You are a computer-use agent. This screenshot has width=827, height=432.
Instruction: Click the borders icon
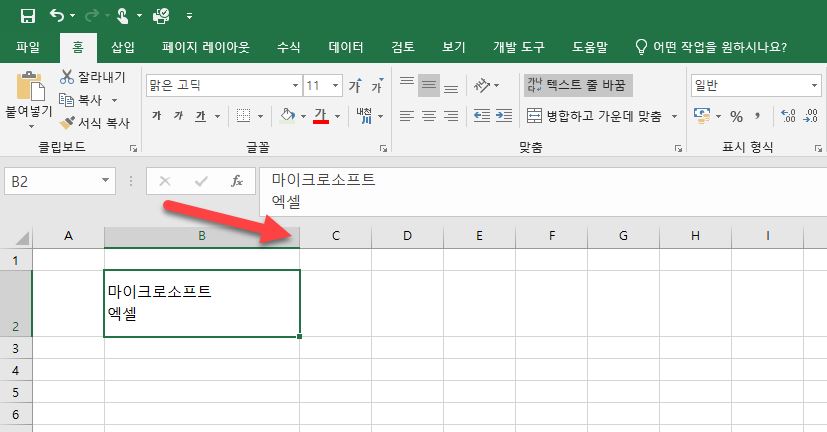[x=243, y=116]
